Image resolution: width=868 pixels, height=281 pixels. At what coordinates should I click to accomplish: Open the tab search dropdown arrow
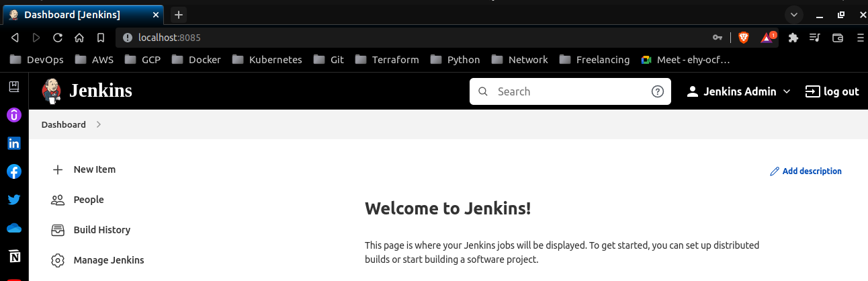794,14
